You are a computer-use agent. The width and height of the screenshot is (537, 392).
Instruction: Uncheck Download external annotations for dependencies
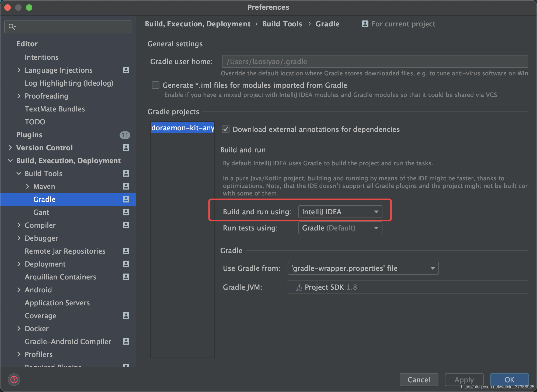tap(226, 129)
